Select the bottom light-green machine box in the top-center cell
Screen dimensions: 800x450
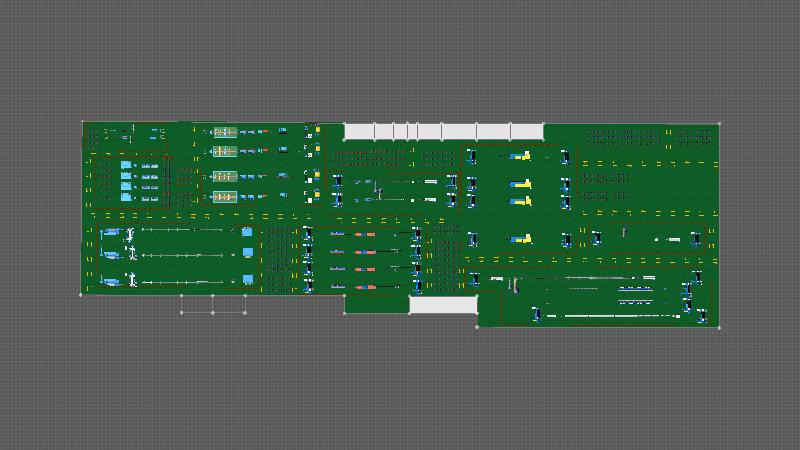click(x=223, y=197)
